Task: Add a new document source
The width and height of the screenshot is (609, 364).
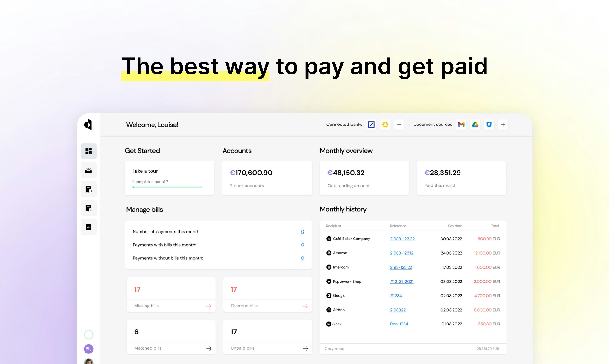Action: point(503,125)
